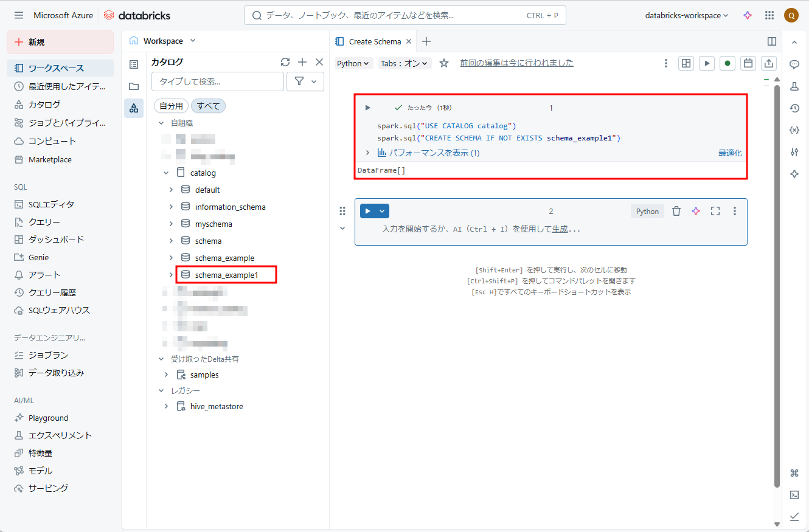Collapse the catalog tree node
This screenshot has height=532, width=809.
pos(166,173)
